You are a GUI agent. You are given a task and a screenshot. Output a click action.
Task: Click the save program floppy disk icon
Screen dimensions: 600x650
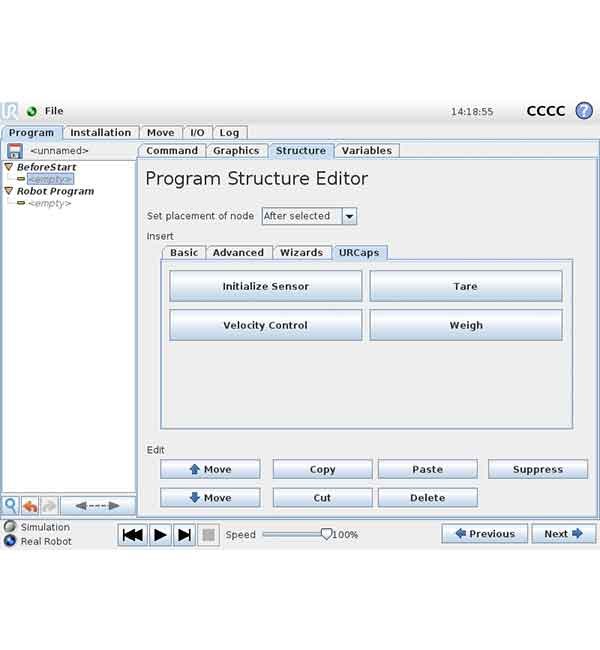[15, 151]
